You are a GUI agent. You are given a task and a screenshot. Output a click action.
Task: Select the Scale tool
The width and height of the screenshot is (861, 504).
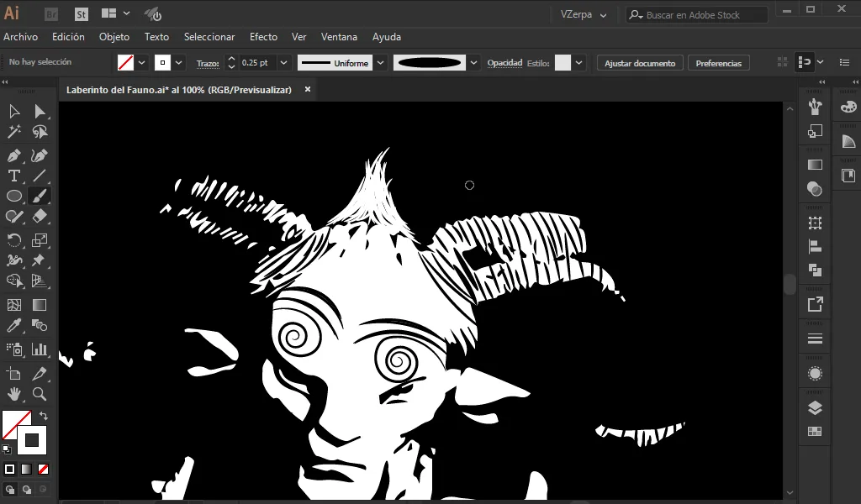point(40,240)
